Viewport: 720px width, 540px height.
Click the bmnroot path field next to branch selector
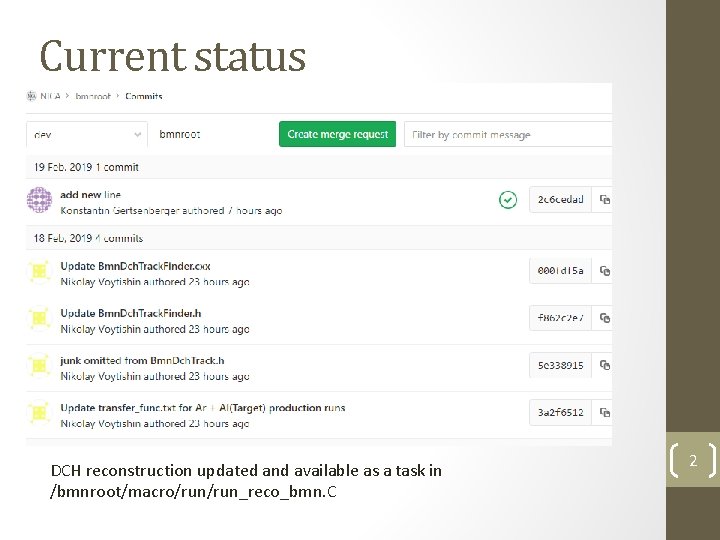pos(210,134)
